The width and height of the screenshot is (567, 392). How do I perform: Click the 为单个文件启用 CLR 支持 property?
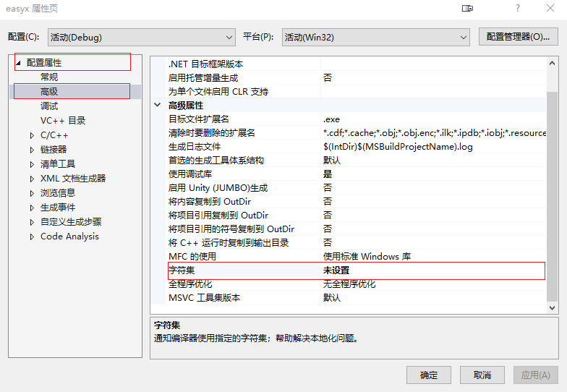click(218, 91)
